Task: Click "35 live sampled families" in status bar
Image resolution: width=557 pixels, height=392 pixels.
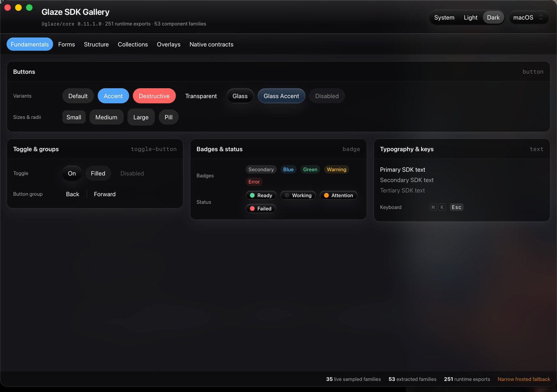Action: click(x=354, y=379)
